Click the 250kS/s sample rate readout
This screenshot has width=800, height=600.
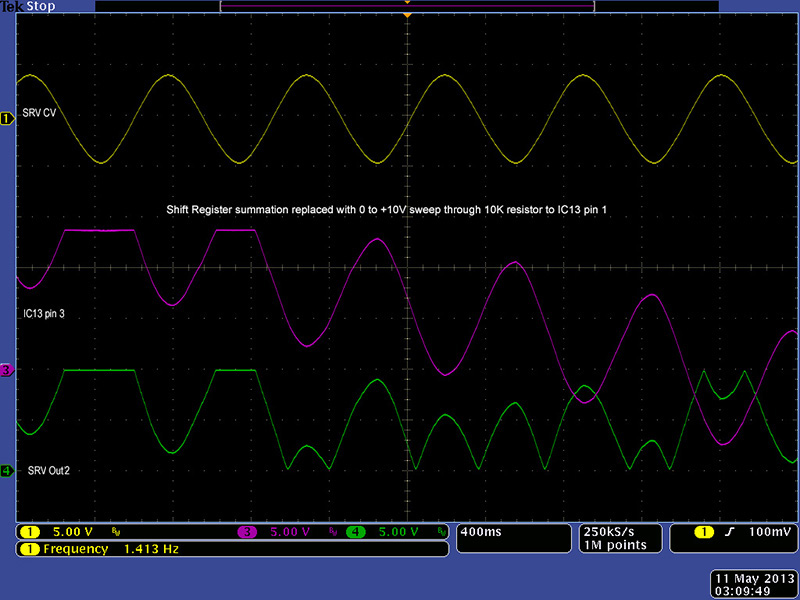607,531
